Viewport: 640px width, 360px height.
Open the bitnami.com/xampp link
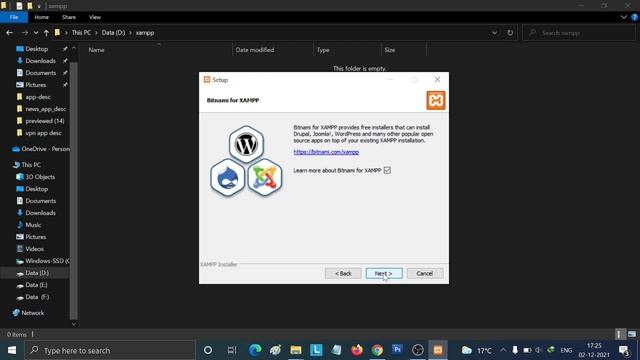pos(326,152)
